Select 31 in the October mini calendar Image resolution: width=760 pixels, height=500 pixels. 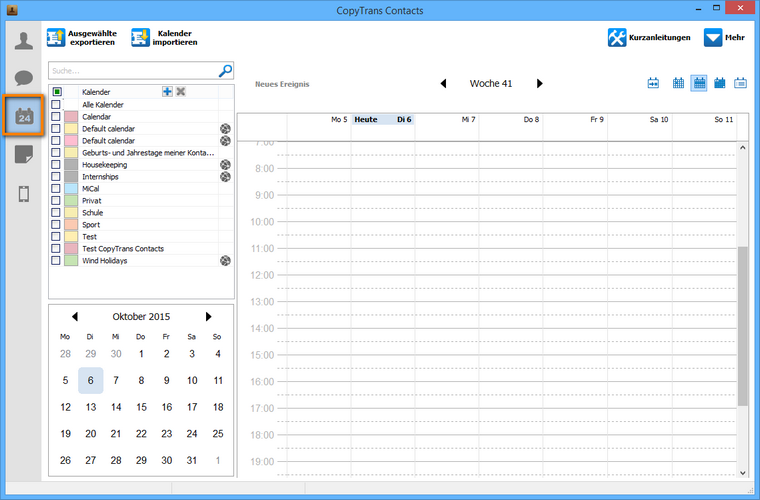point(192,460)
